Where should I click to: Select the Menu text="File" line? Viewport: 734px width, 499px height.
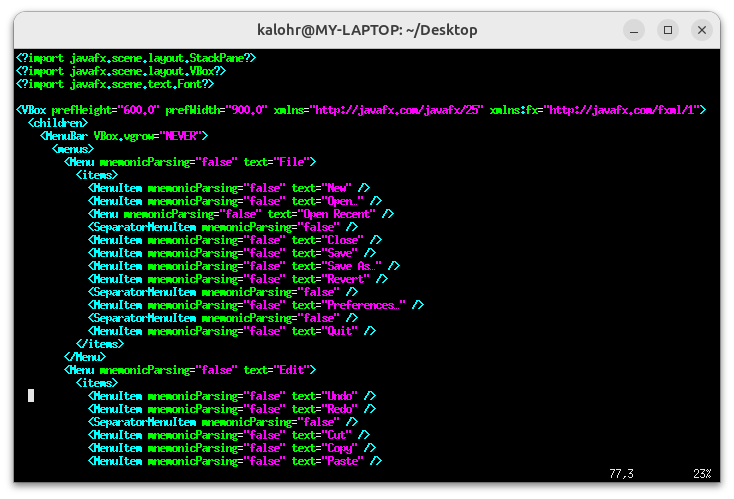click(190, 161)
